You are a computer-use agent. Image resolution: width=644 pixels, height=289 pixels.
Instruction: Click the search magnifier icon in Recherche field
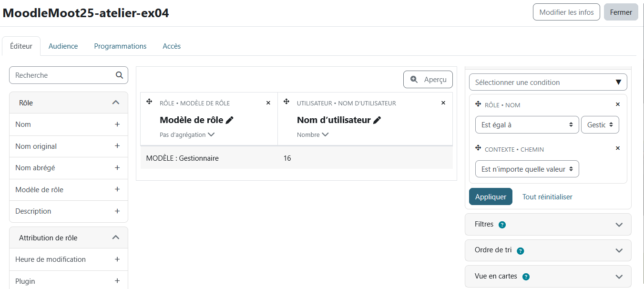click(119, 75)
